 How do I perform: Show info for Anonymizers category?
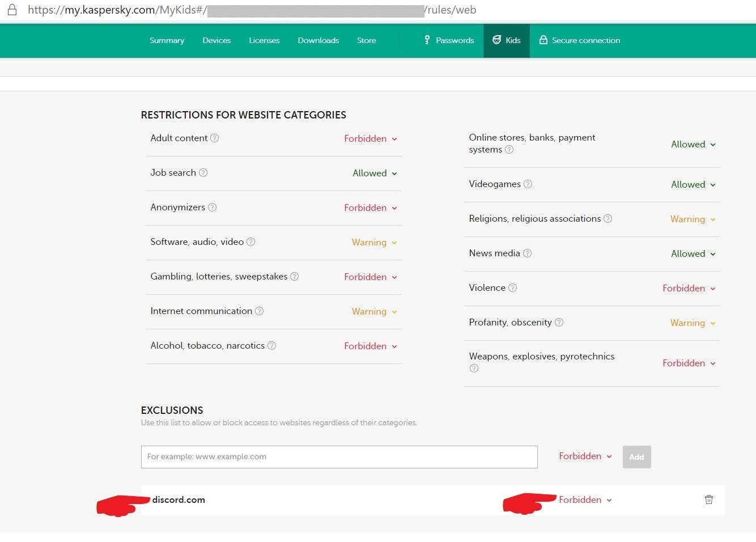[x=212, y=207]
